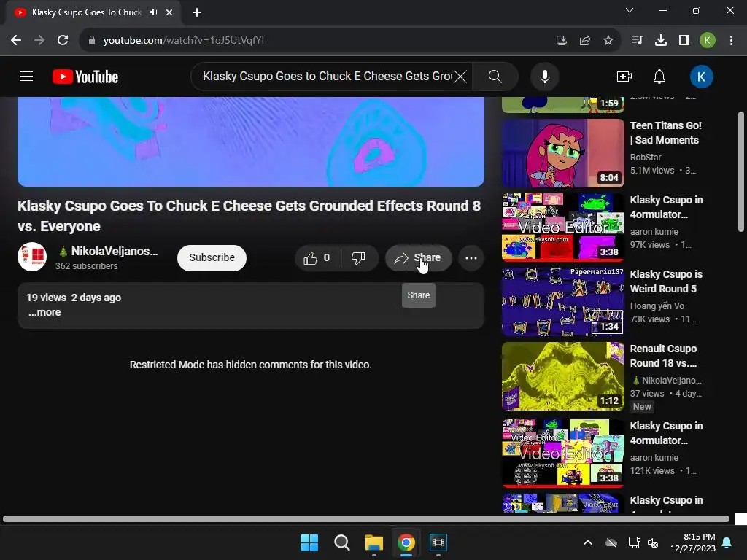Open the Klasky Csupo is Weird Round 5 title
The image size is (747, 560).
click(x=666, y=281)
